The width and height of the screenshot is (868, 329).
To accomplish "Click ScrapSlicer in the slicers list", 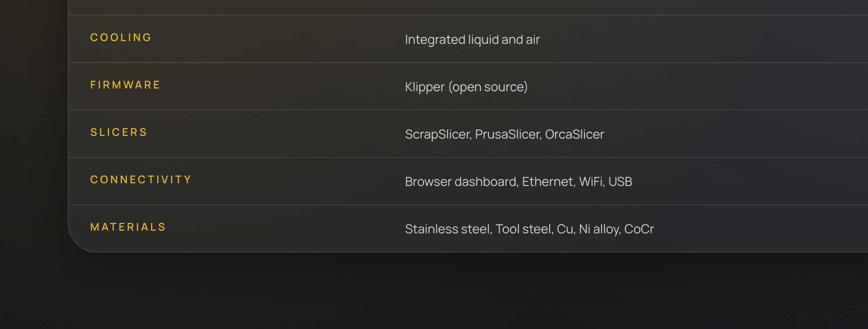I will [437, 135].
